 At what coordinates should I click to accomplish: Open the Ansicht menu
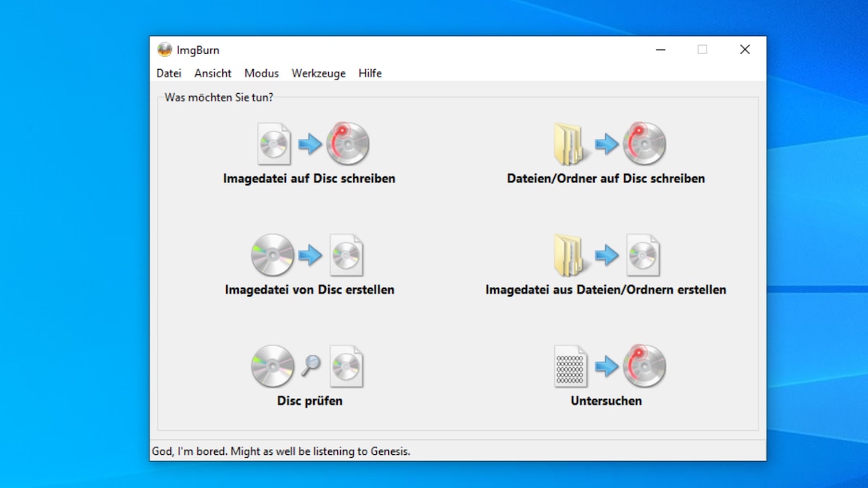point(212,73)
